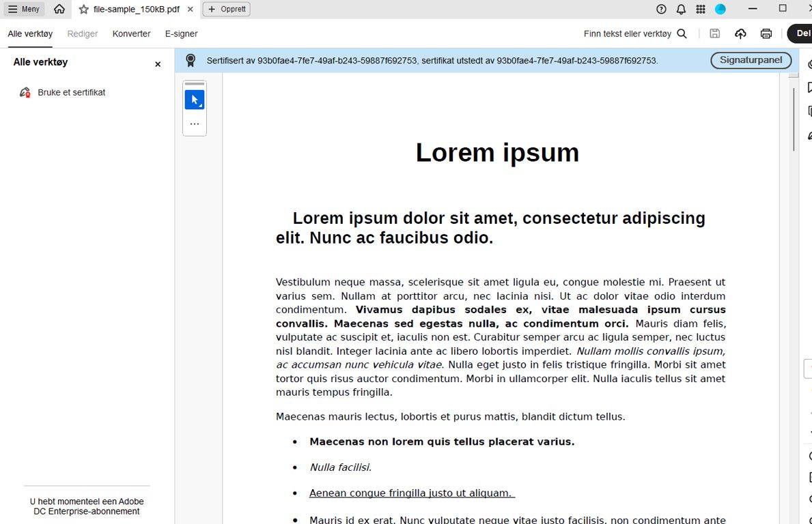This screenshot has width=812, height=524.
Task: Print the document
Action: coord(766,33)
